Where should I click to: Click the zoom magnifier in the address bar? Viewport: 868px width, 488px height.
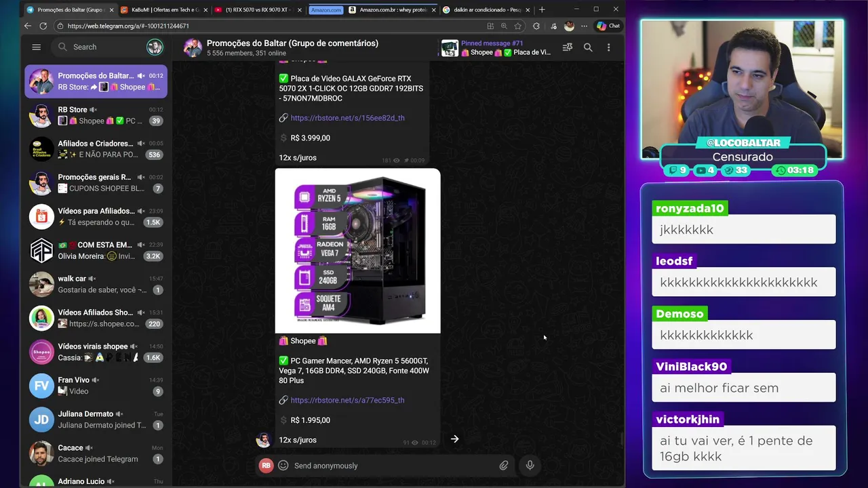(x=504, y=26)
